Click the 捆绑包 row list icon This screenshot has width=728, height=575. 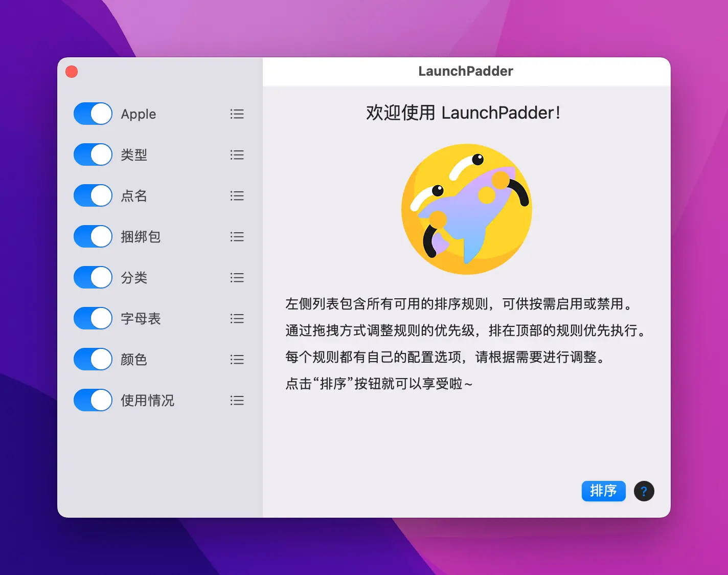(237, 237)
